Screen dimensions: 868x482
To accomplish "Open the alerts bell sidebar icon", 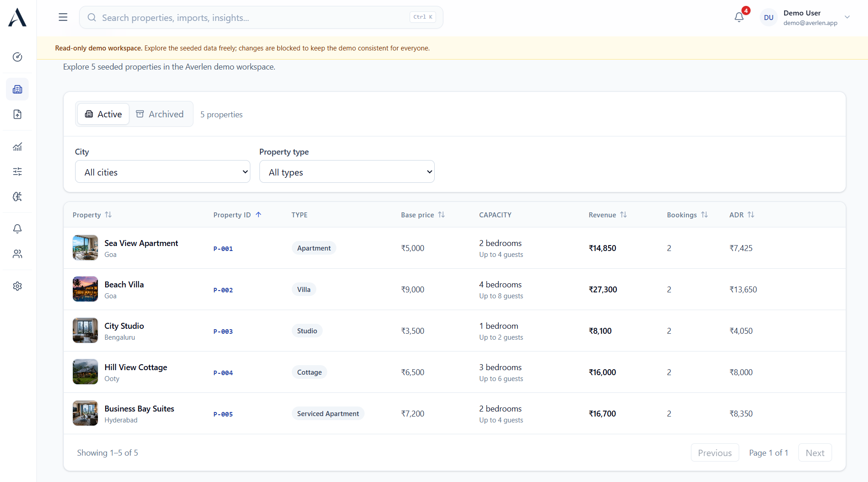I will point(17,229).
